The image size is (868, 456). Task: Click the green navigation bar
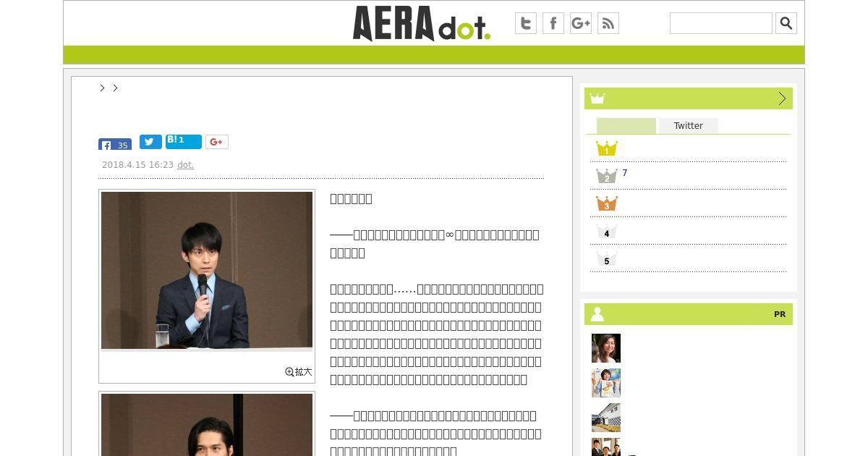pyautogui.click(x=434, y=55)
